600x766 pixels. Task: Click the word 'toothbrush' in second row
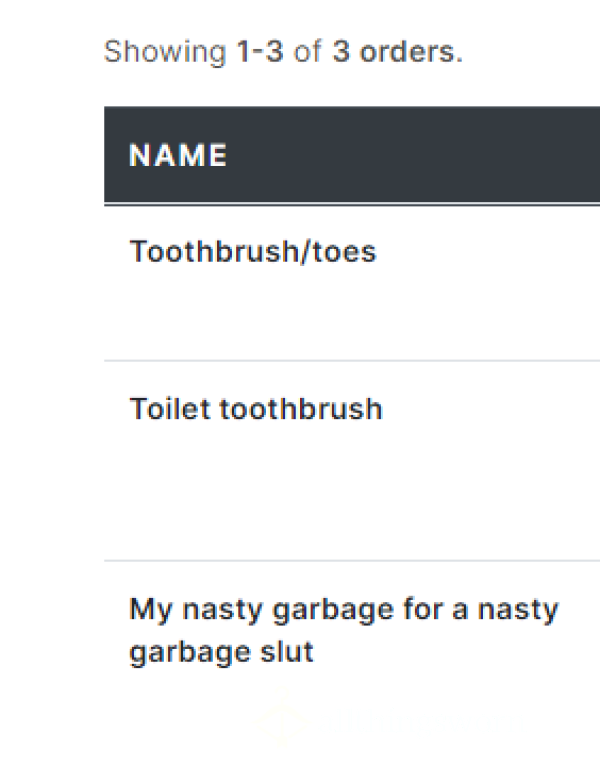[x=300, y=408]
